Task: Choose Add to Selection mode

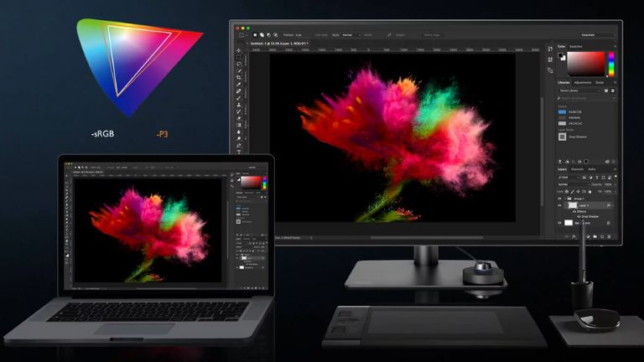Action: [x=262, y=35]
